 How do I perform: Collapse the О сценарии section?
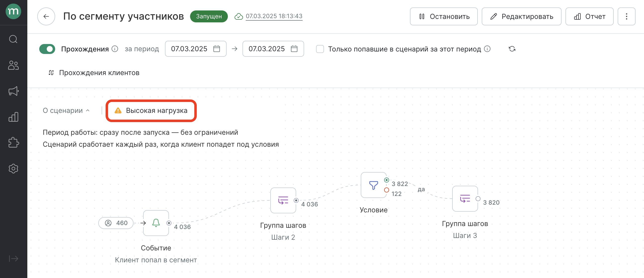(66, 110)
